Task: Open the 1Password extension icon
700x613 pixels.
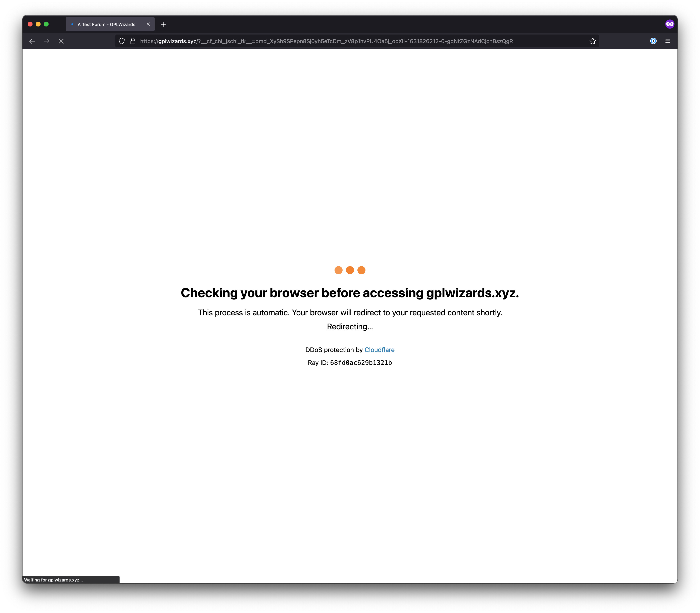Action: [653, 41]
